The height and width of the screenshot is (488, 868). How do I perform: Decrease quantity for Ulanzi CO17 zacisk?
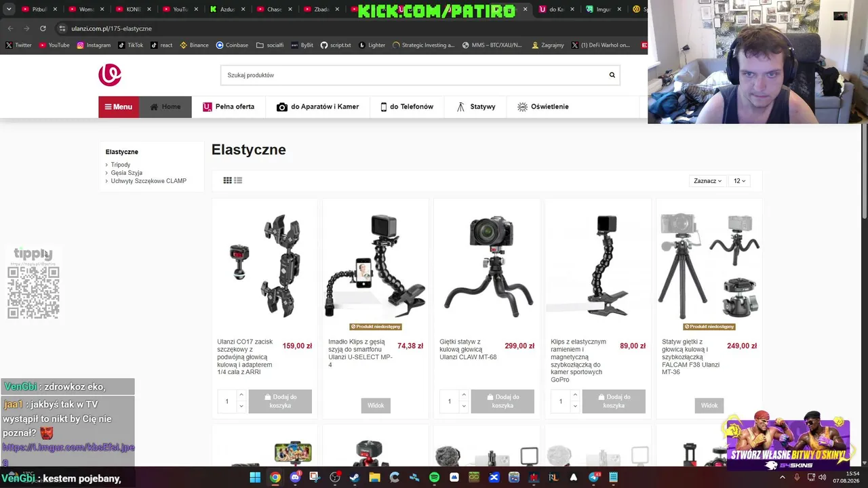click(241, 406)
